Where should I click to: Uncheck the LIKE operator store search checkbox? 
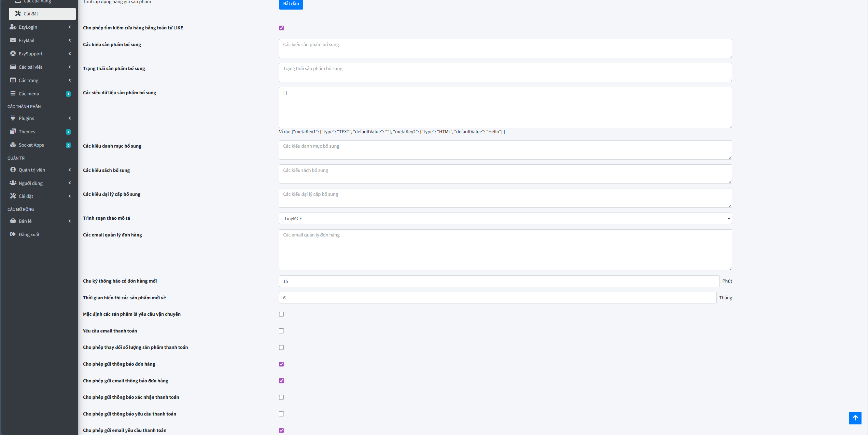point(281,28)
